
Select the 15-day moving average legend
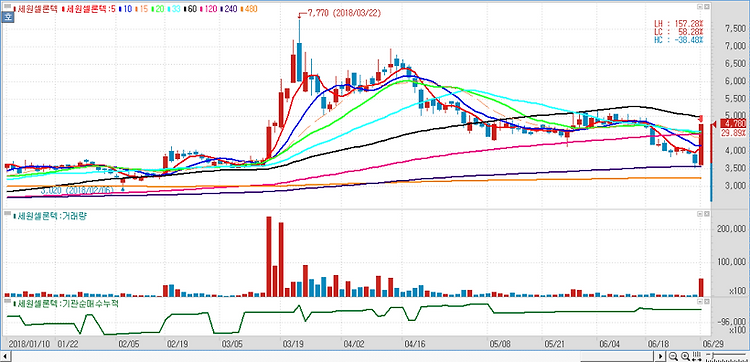tap(142, 9)
